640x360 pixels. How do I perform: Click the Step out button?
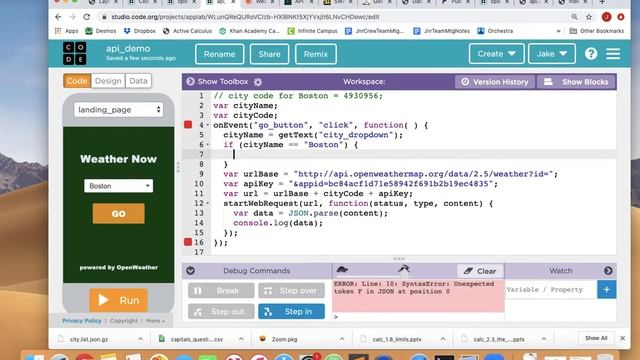point(221,311)
